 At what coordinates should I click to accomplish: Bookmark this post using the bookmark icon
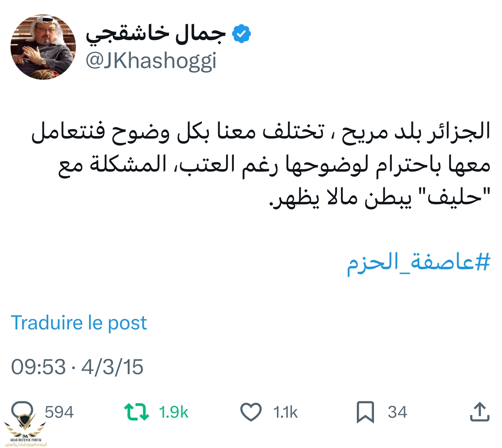[365, 412]
